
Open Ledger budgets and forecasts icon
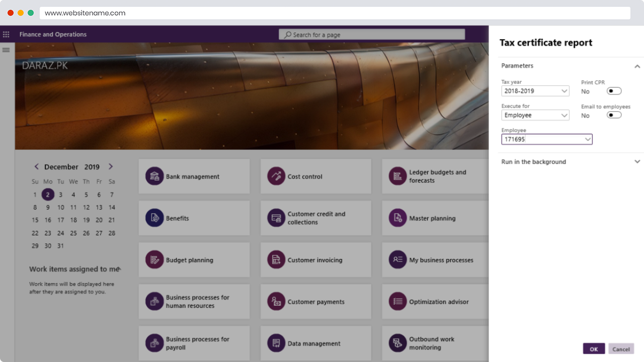pos(398,176)
